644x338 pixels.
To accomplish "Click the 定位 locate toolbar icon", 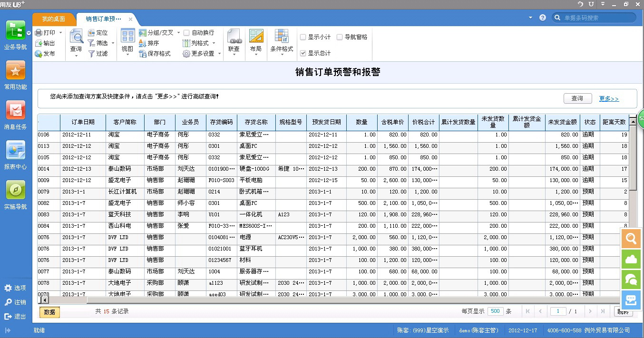I will 91,33.
